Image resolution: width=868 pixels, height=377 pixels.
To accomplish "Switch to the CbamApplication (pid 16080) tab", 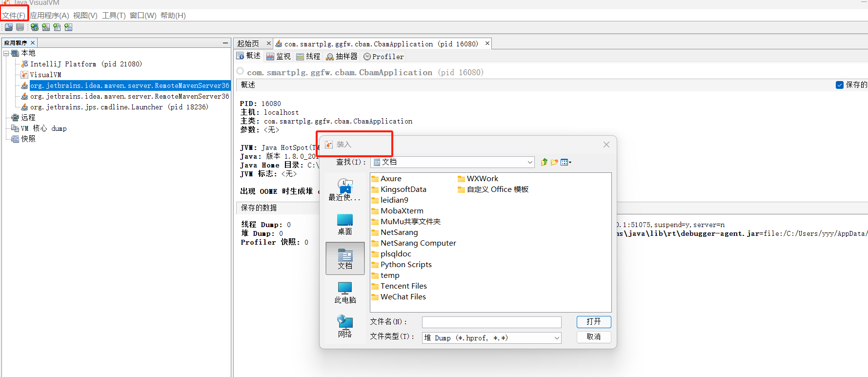I will [381, 44].
